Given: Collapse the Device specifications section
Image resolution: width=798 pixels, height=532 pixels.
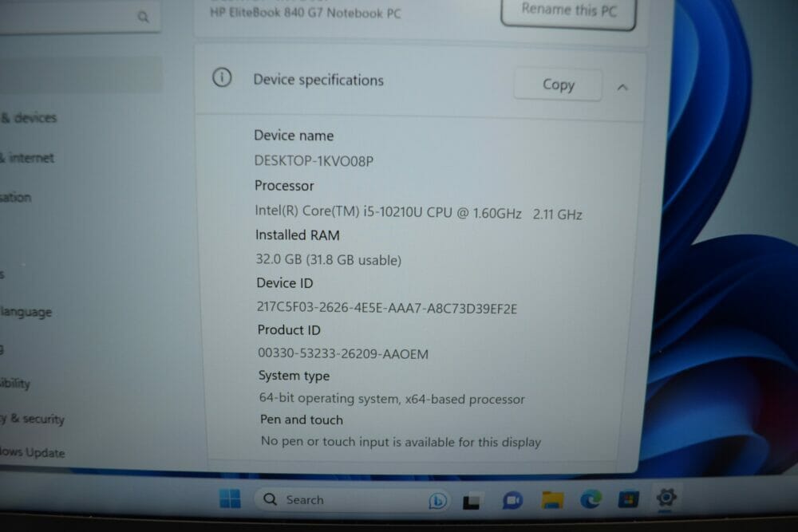Looking at the screenshot, I should tap(622, 88).
